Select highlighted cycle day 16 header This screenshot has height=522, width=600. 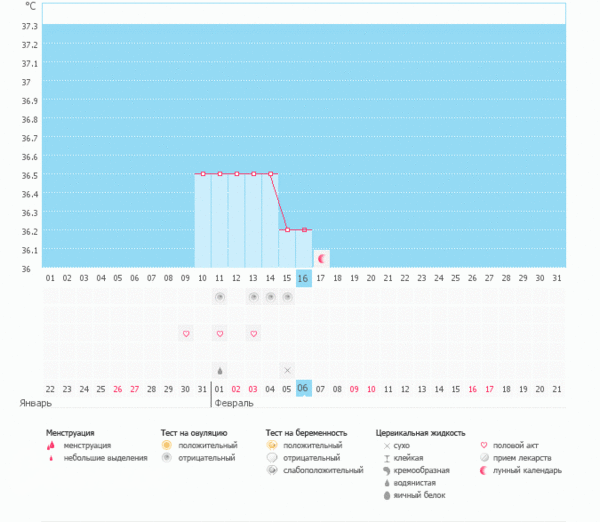(x=304, y=278)
